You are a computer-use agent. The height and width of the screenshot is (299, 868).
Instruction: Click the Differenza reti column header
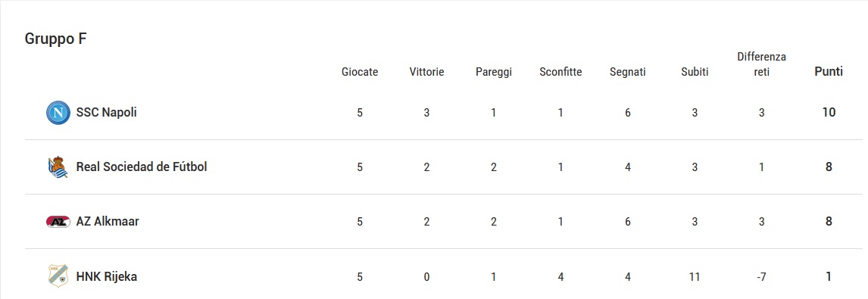coord(762,64)
